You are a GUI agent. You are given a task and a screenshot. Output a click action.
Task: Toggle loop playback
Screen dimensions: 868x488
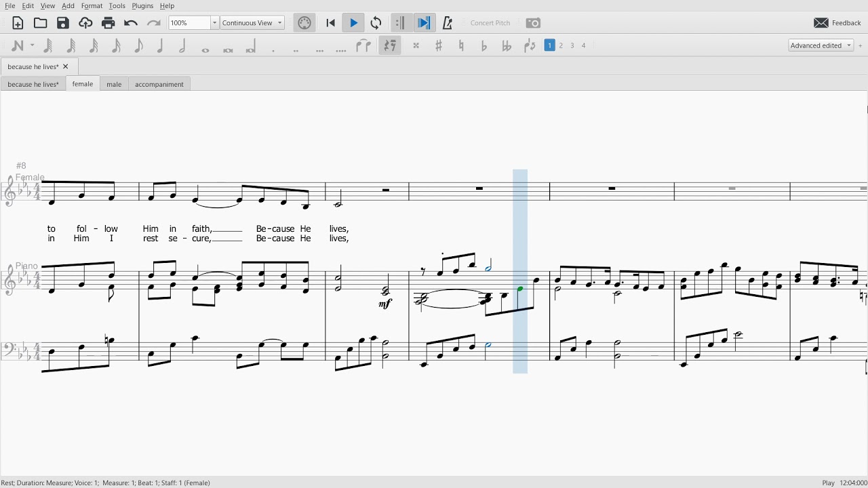[376, 23]
